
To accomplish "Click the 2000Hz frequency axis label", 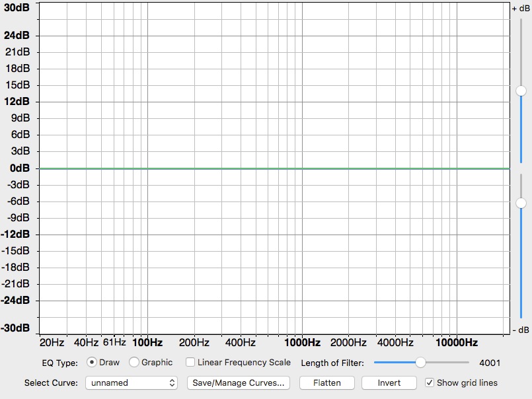I will click(x=348, y=342).
